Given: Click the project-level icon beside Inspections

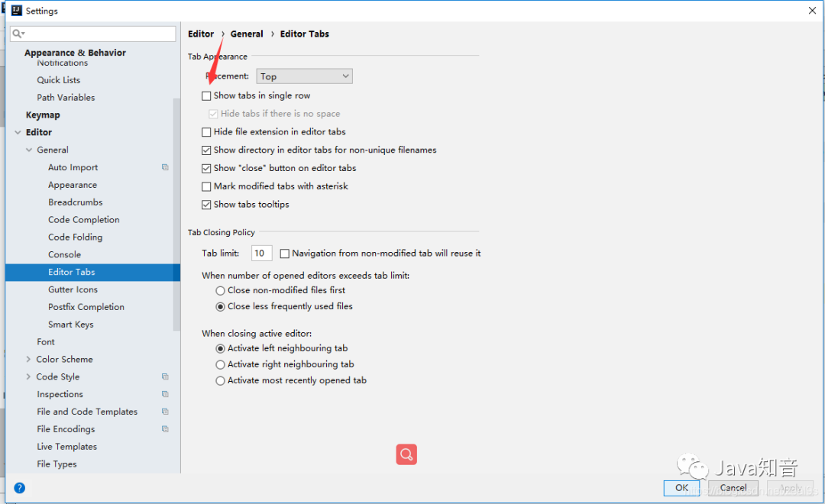Looking at the screenshot, I should [x=165, y=394].
